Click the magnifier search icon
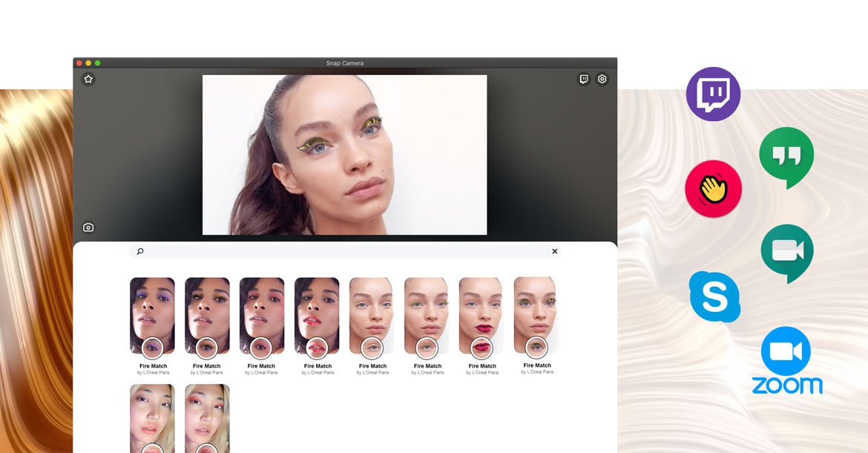The height and width of the screenshot is (453, 868). [x=140, y=252]
